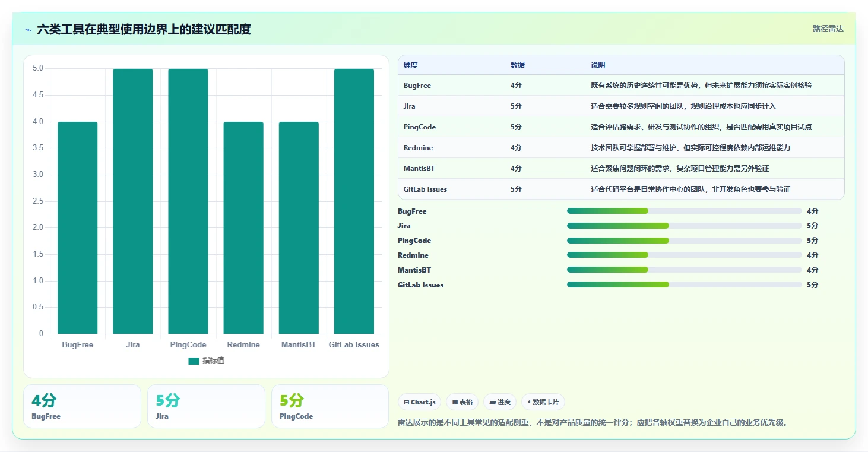
Task: Select the 数据卡片 chip
Action: (x=543, y=402)
